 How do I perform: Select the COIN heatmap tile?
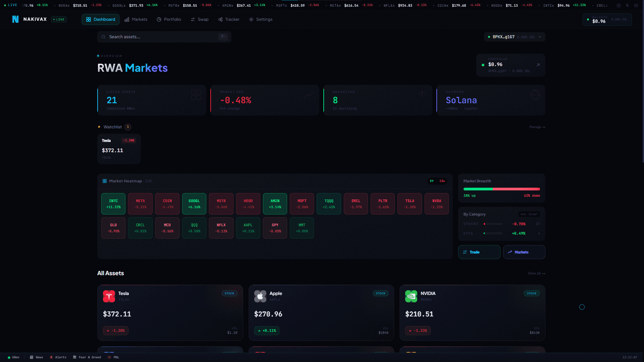[167, 204]
